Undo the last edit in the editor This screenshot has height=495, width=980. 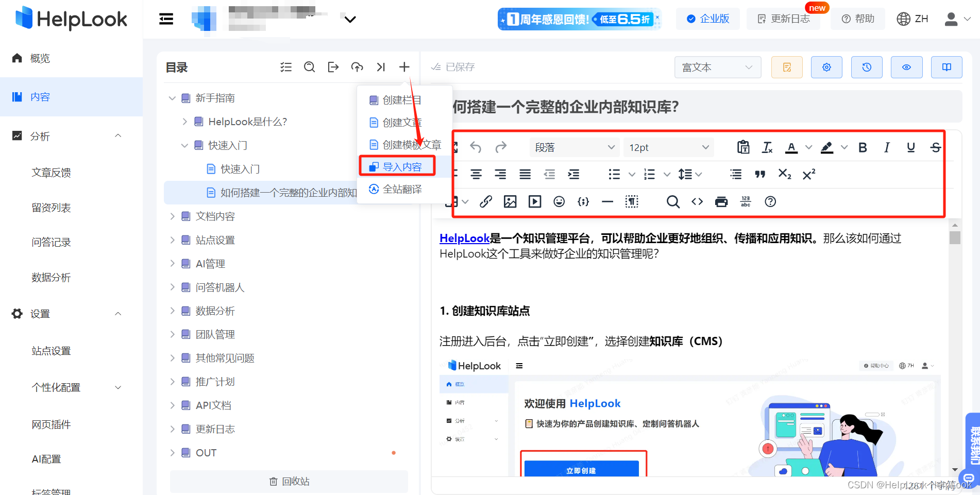476,147
